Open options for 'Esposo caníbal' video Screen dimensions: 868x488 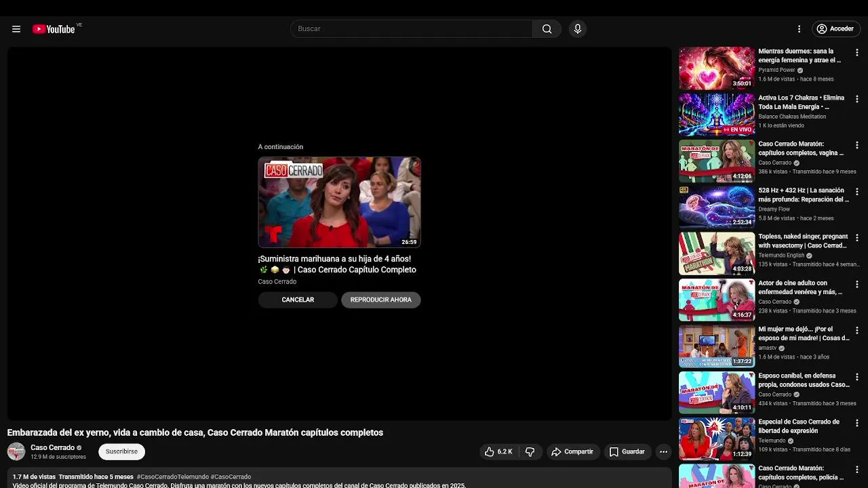pyautogui.click(x=857, y=377)
